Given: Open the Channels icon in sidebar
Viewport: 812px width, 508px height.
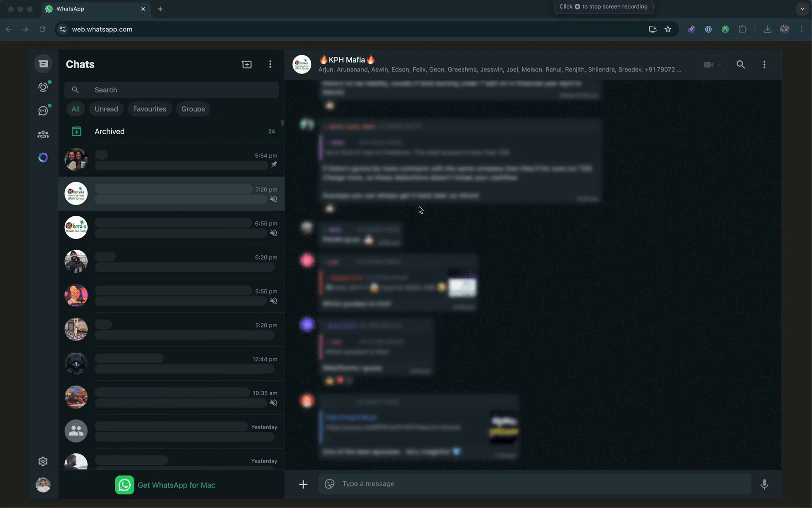Looking at the screenshot, I should coord(43,110).
